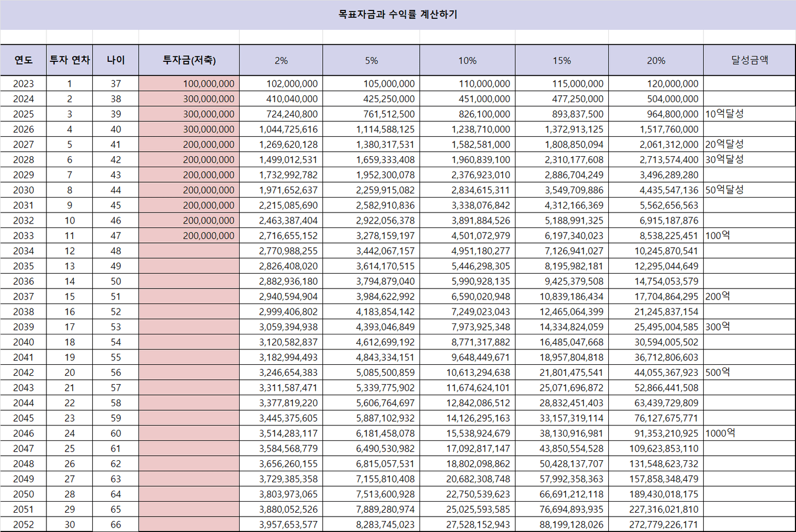This screenshot has width=796, height=532.
Task: Click the 1000억 note cell
Action: click(750, 433)
